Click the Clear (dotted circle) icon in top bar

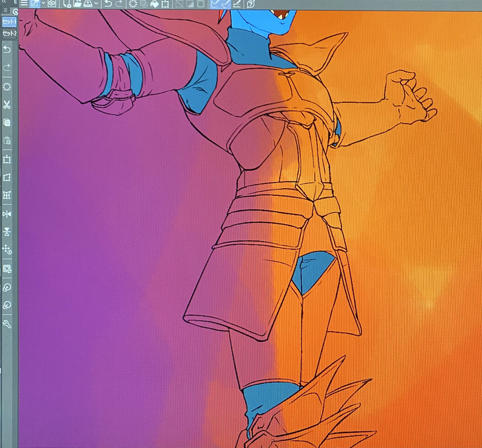coord(133,4)
